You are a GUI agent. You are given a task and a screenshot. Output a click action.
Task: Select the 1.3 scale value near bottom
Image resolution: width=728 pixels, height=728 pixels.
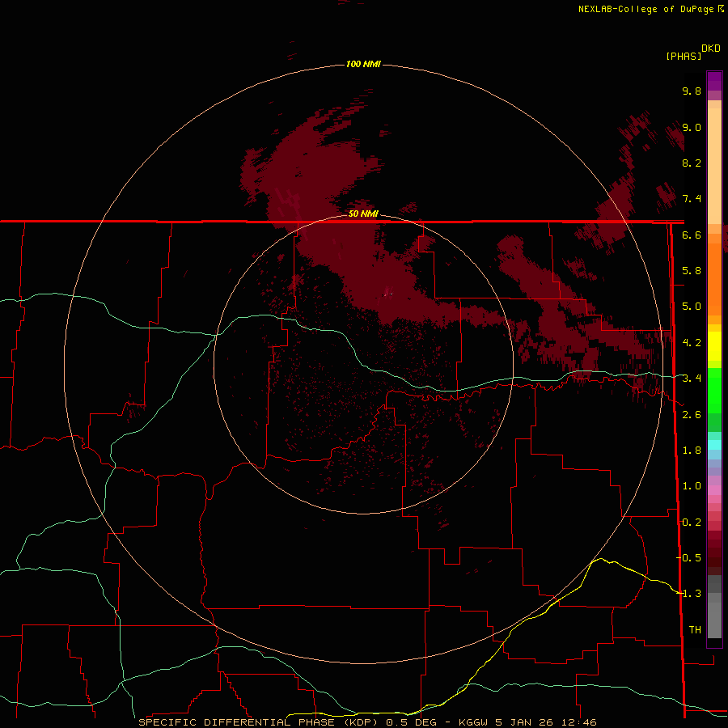(692, 594)
